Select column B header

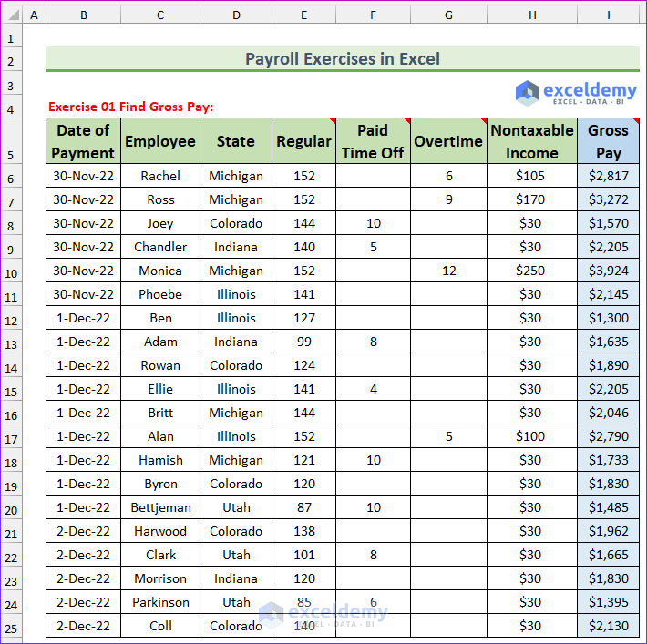(84, 15)
